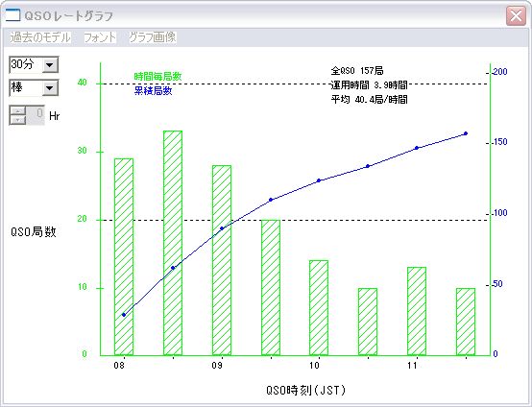
Task: Click the first bar at 08
Action: [x=124, y=257]
